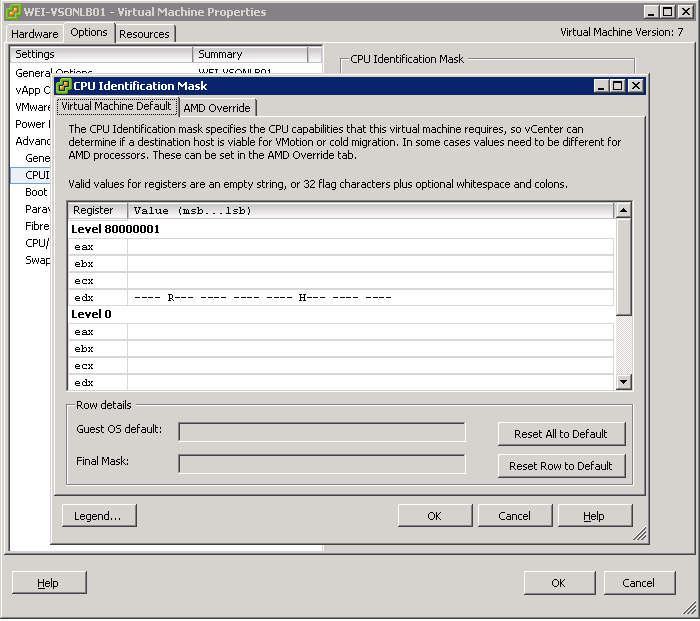Select Level 80000001 ebx value cell
The width and height of the screenshot is (700, 621).
pyautogui.click(x=370, y=263)
